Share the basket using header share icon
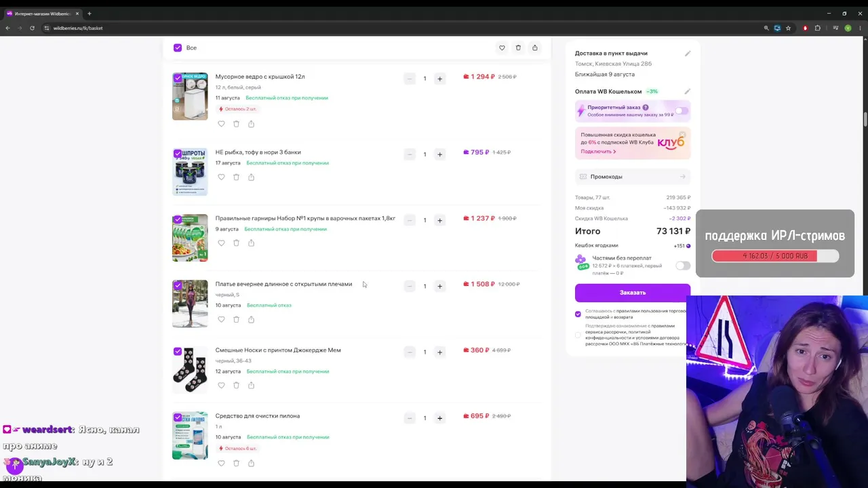This screenshot has width=868, height=488. 534,47
